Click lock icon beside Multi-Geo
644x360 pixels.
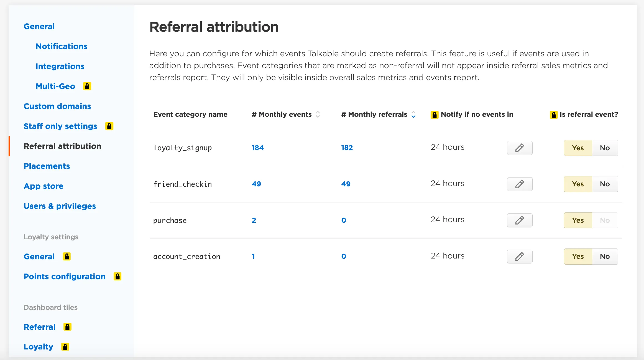point(87,86)
